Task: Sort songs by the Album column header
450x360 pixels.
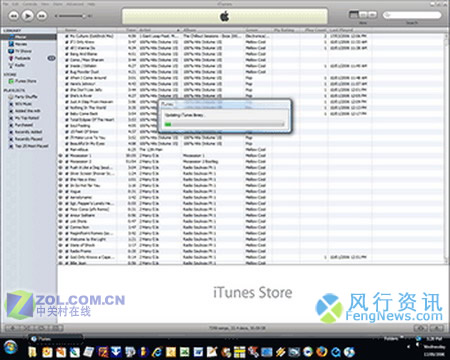Action: [x=212, y=30]
